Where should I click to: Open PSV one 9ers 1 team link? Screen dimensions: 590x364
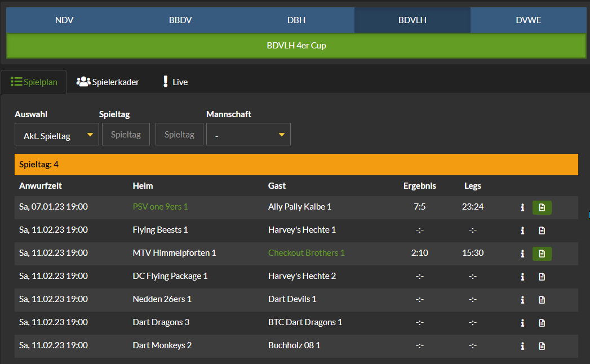point(160,207)
